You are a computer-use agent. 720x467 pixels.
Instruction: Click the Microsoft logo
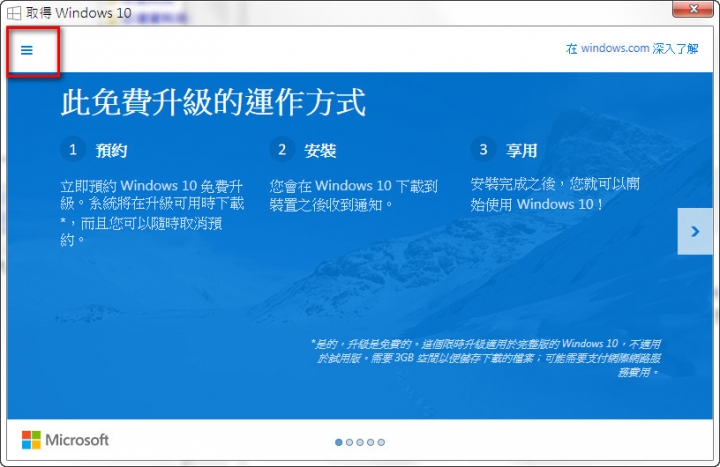(65, 440)
